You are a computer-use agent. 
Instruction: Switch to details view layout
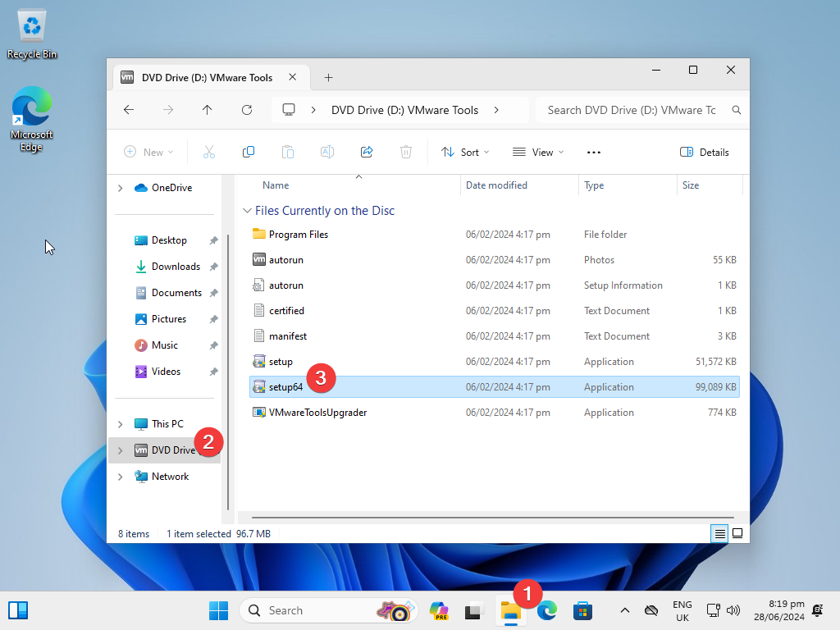point(719,533)
